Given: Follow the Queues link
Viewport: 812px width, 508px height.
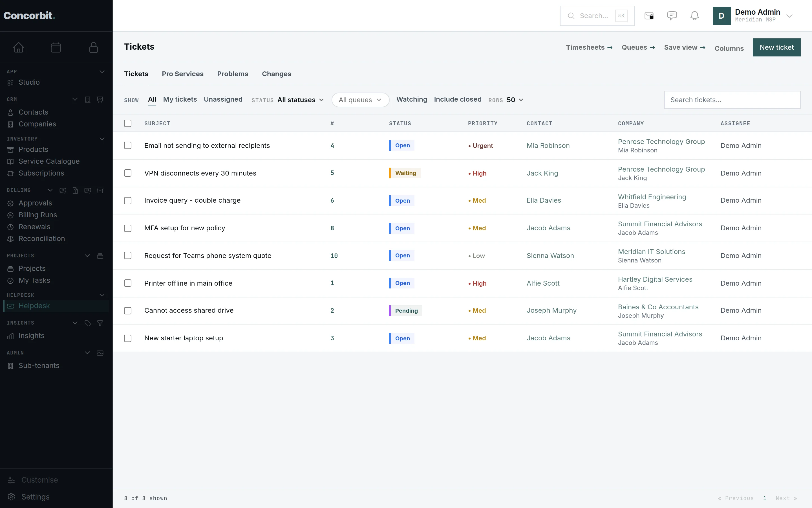Looking at the screenshot, I should pos(638,47).
